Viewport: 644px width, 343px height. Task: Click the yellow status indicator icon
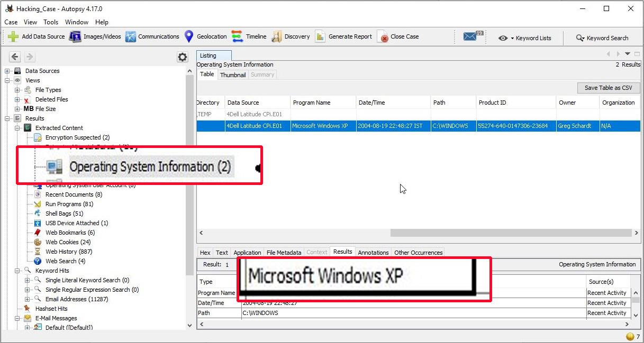click(630, 336)
